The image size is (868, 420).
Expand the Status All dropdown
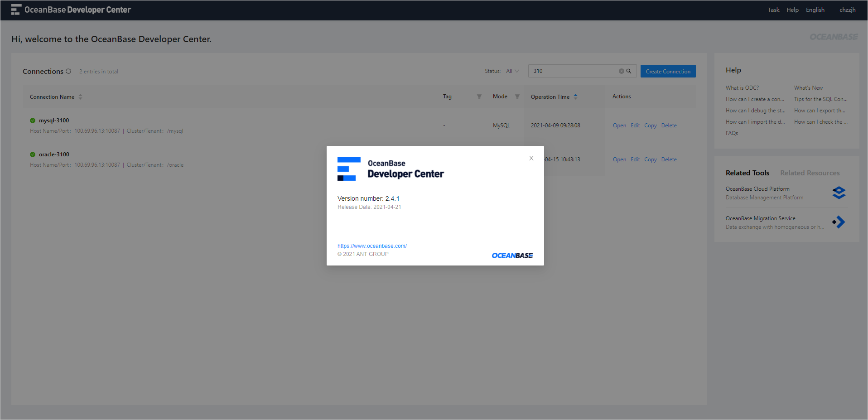tap(512, 71)
